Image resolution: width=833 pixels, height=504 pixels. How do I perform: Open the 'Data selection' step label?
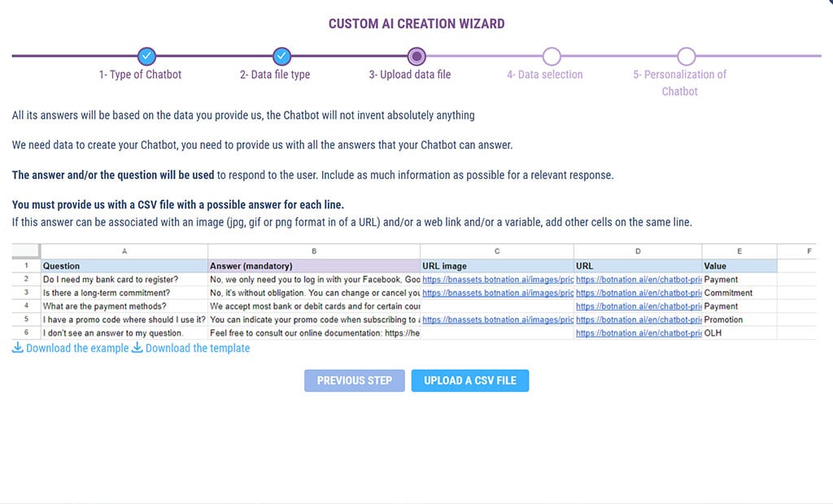544,75
